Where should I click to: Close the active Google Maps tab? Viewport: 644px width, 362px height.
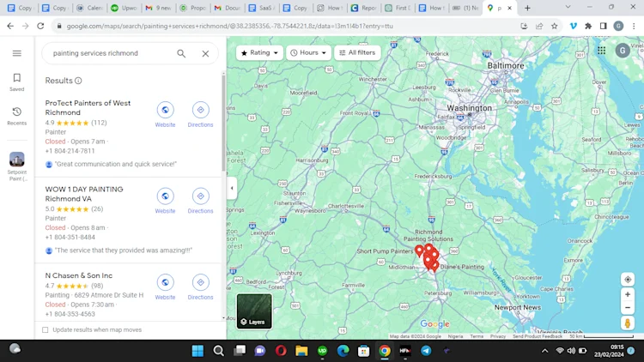click(510, 8)
